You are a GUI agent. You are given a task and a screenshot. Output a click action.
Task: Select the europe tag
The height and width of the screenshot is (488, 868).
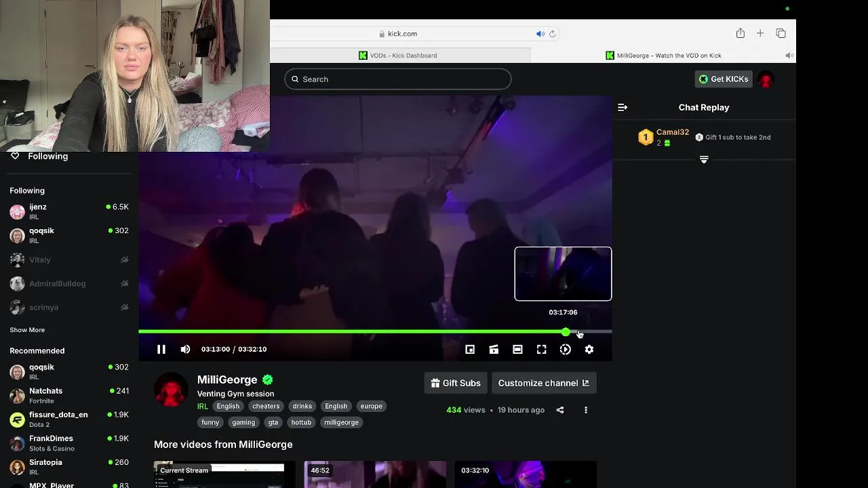tap(372, 406)
